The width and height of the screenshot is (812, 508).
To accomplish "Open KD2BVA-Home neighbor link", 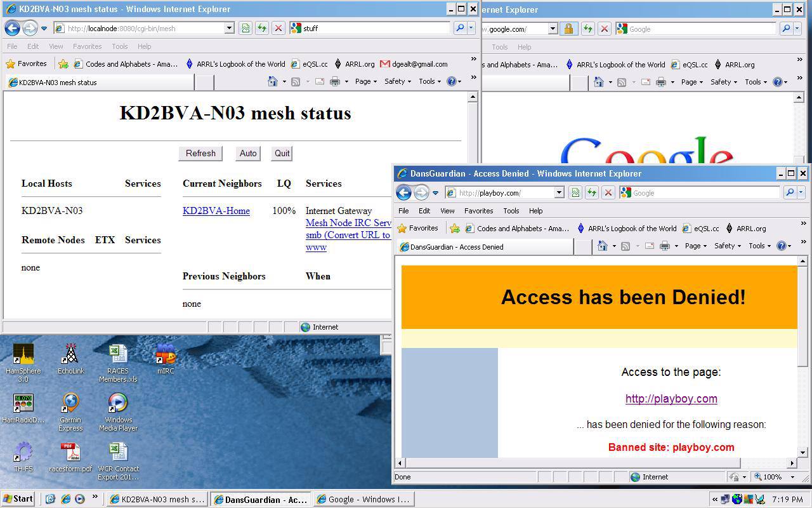I will pyautogui.click(x=216, y=211).
